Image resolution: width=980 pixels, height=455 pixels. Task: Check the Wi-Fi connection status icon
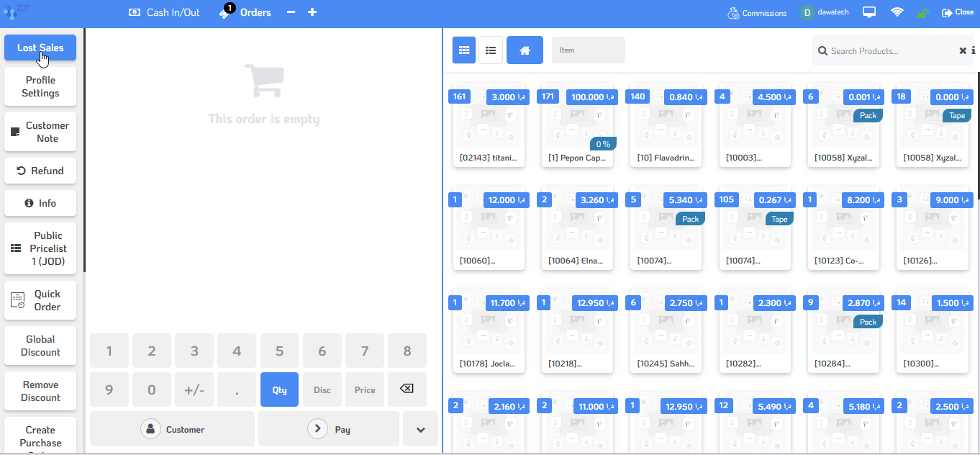pyautogui.click(x=897, y=12)
